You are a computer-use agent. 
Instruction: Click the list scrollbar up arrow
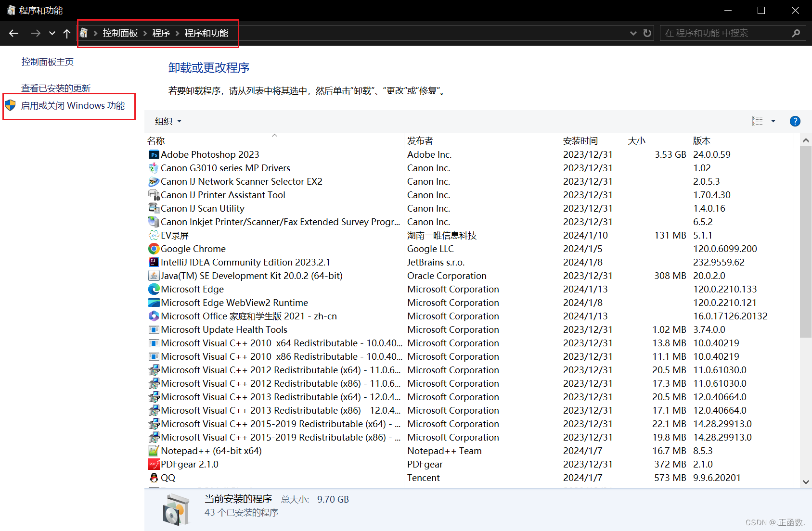806,140
